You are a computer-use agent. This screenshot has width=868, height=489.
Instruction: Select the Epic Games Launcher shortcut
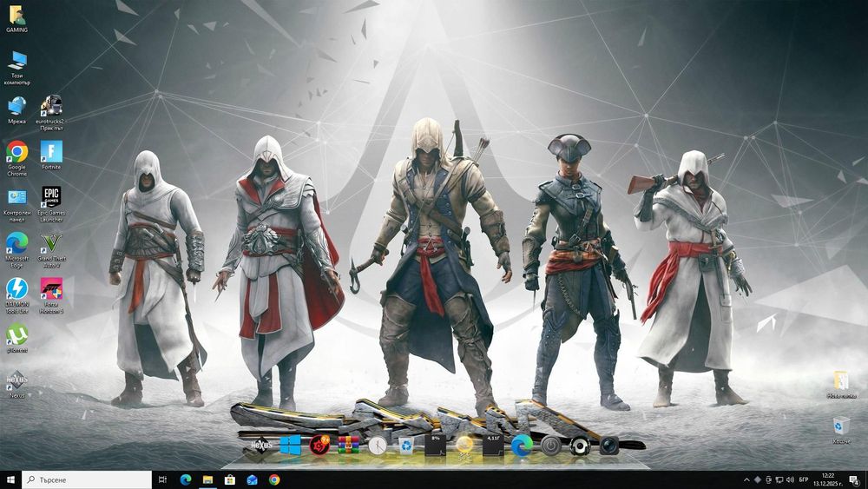coord(51,204)
